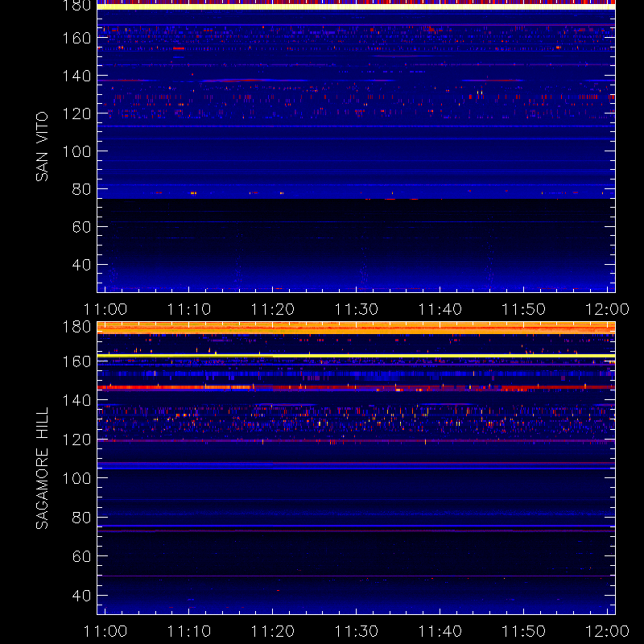Viewport: 644px width, 644px height.
Task: Choose the 160 frequency label of Sagamore Hill plot
Action: (x=76, y=361)
